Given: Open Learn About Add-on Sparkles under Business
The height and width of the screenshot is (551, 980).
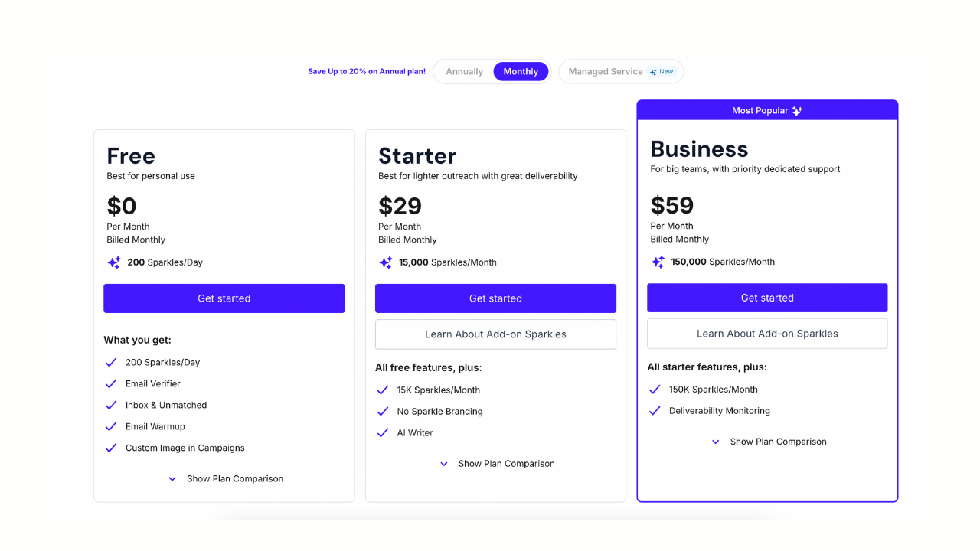Looking at the screenshot, I should (x=767, y=334).
